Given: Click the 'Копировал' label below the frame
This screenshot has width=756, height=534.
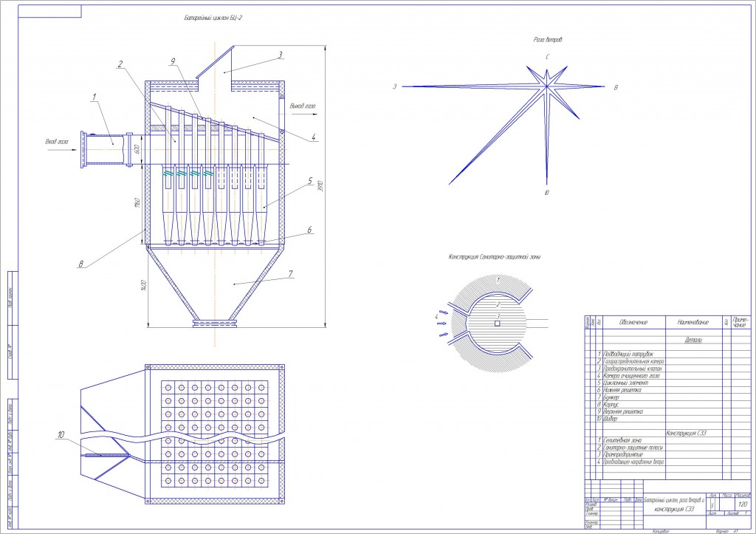Looking at the screenshot, I should (661, 531).
